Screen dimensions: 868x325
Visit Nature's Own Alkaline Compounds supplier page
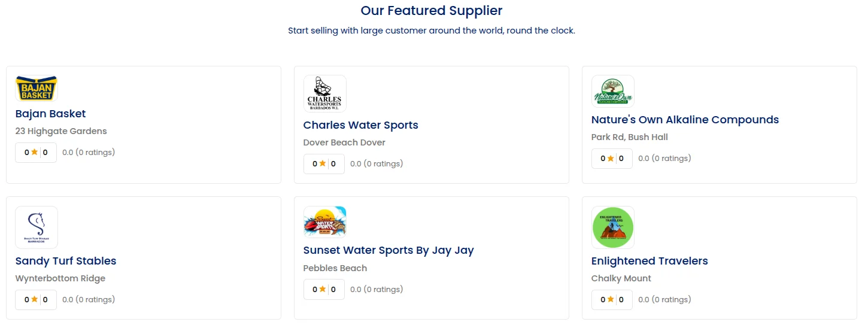coord(685,120)
